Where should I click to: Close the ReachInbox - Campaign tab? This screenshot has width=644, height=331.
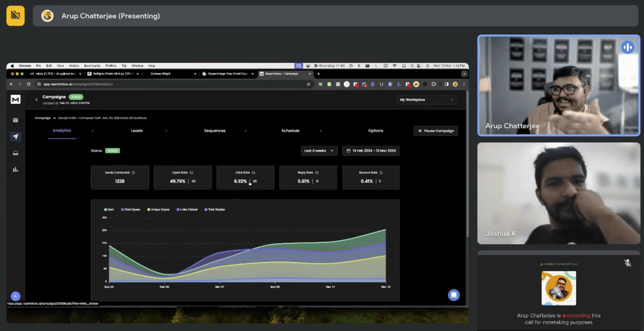(310, 74)
